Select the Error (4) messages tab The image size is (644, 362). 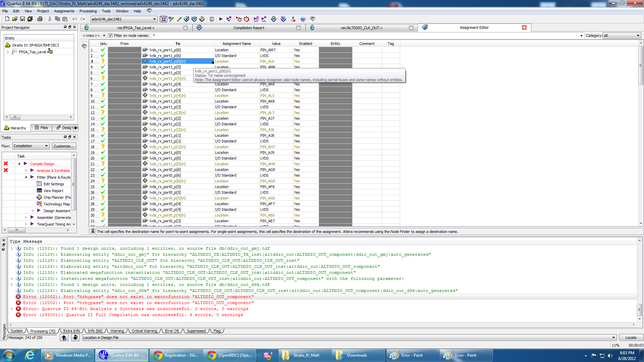[x=172, y=331]
